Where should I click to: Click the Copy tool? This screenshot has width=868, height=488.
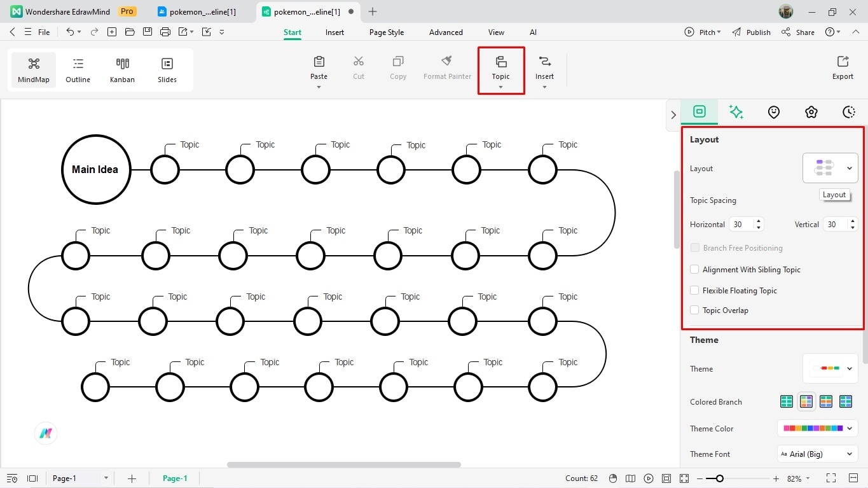click(x=398, y=68)
